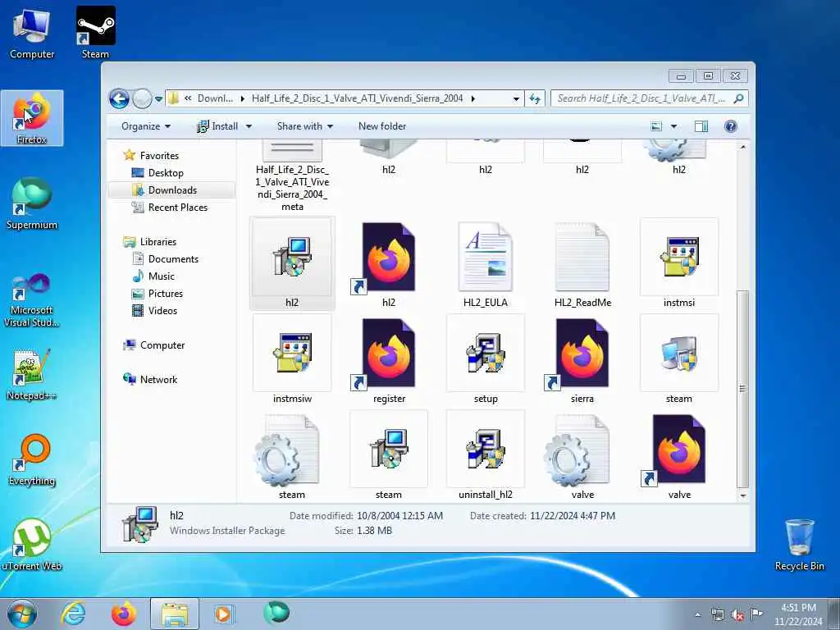Select the valve settings file with gear icon
Viewport: 840px width, 630px height.
pos(582,456)
